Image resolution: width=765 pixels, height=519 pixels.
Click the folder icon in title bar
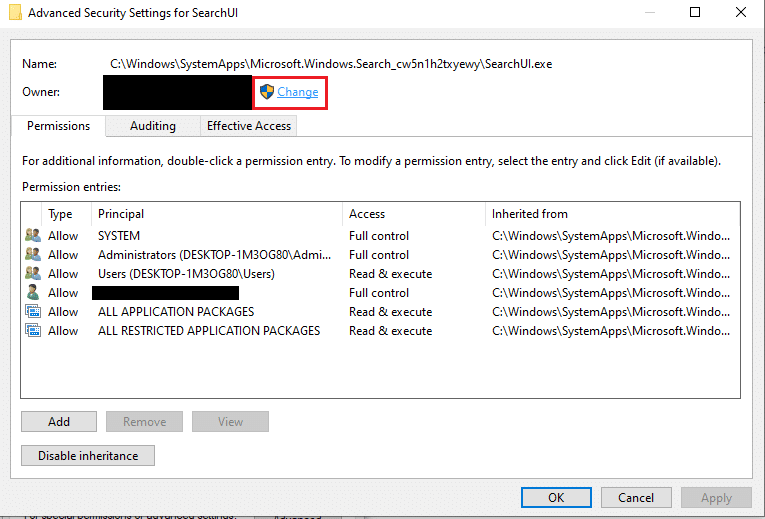pyautogui.click(x=15, y=12)
